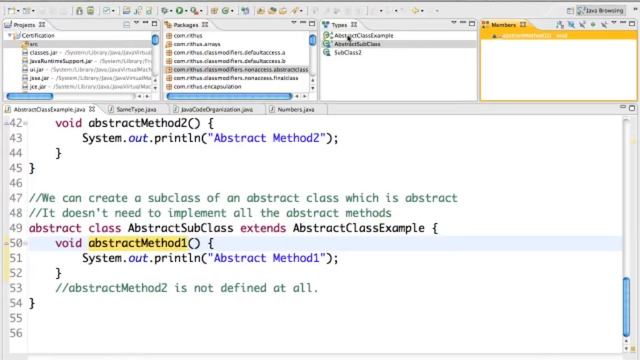Toggle Sort members in the Members toolbar

click(560, 25)
